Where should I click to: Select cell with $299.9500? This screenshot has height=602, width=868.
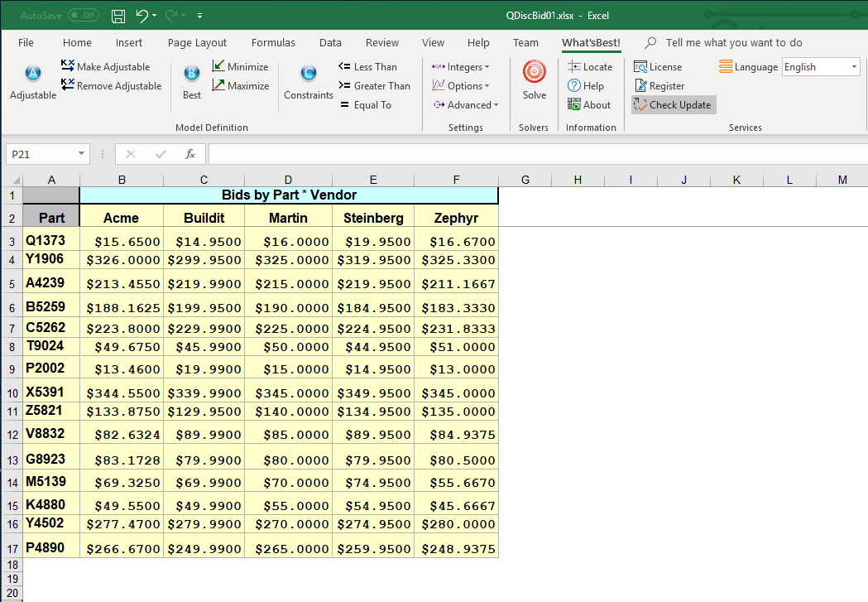click(204, 260)
